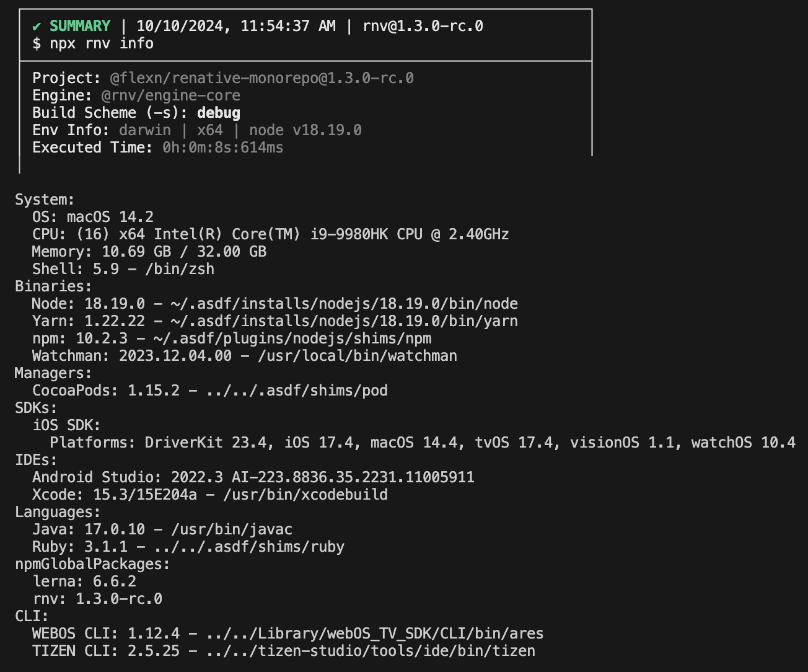Click the @flexn/renative-monorepo project name

(x=261, y=78)
